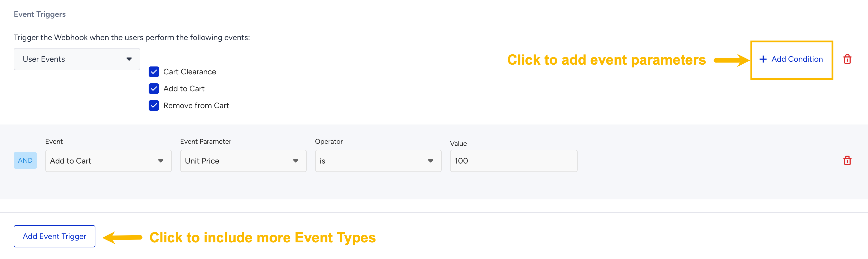The image size is (868, 259).
Task: Click the Add Event Trigger button
Action: (x=54, y=236)
